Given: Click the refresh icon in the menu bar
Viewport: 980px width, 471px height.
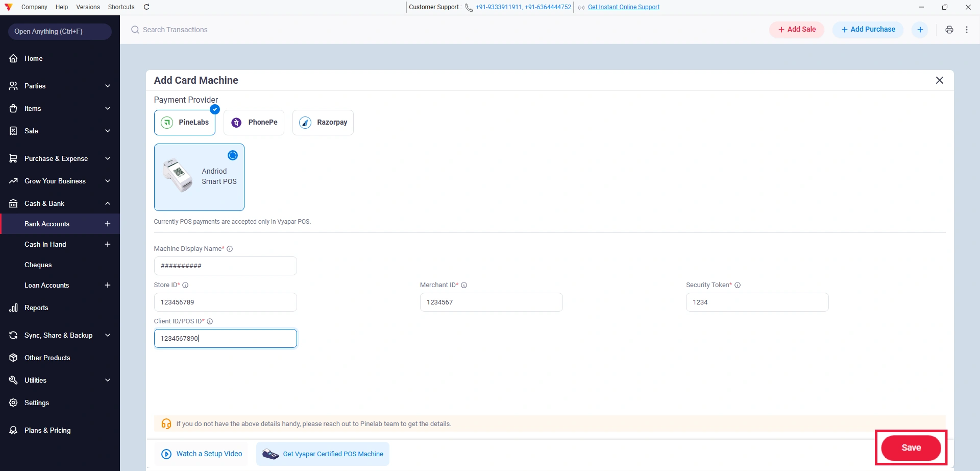Looking at the screenshot, I should (x=146, y=7).
